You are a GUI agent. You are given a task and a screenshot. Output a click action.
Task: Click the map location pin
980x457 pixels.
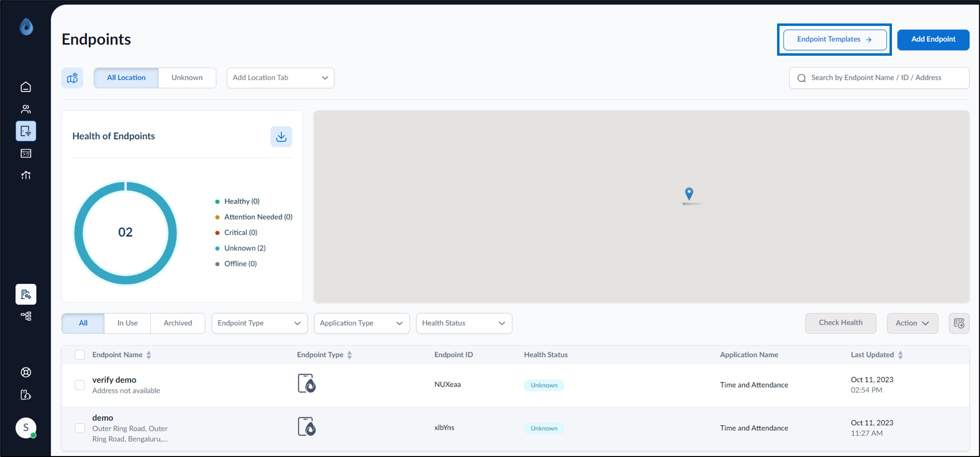[x=689, y=194]
